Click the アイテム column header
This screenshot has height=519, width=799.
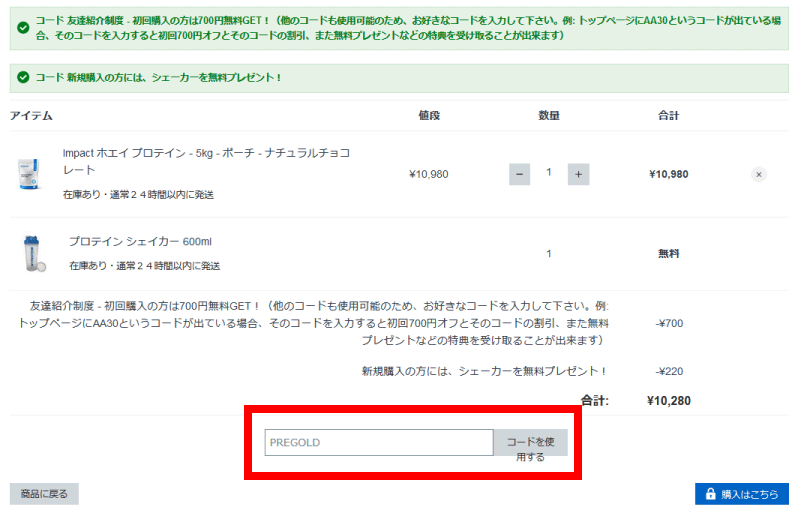tap(31, 116)
